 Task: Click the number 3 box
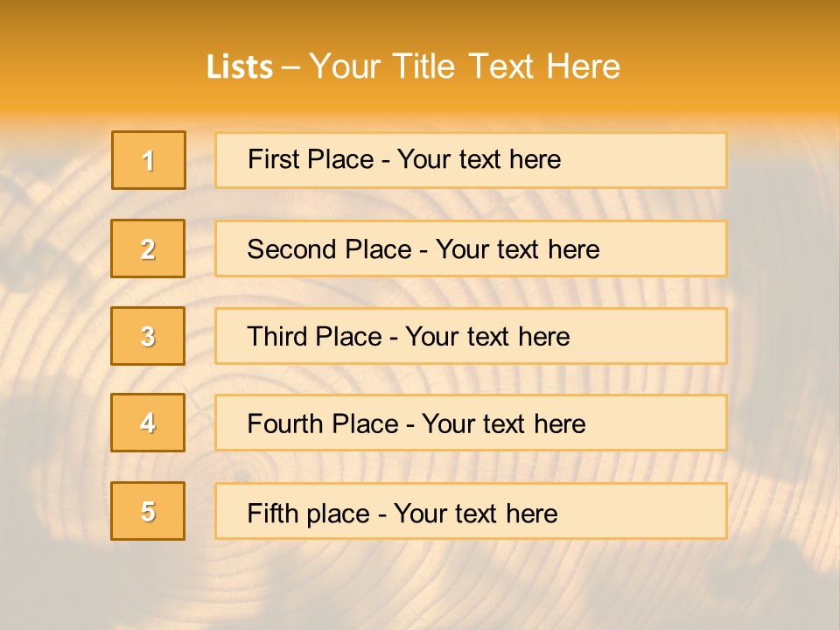pyautogui.click(x=148, y=336)
